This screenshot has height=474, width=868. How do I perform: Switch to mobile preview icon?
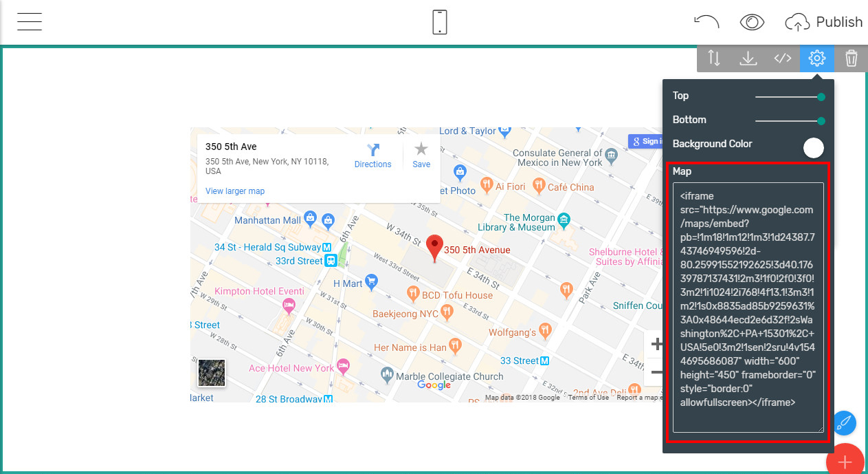438,21
